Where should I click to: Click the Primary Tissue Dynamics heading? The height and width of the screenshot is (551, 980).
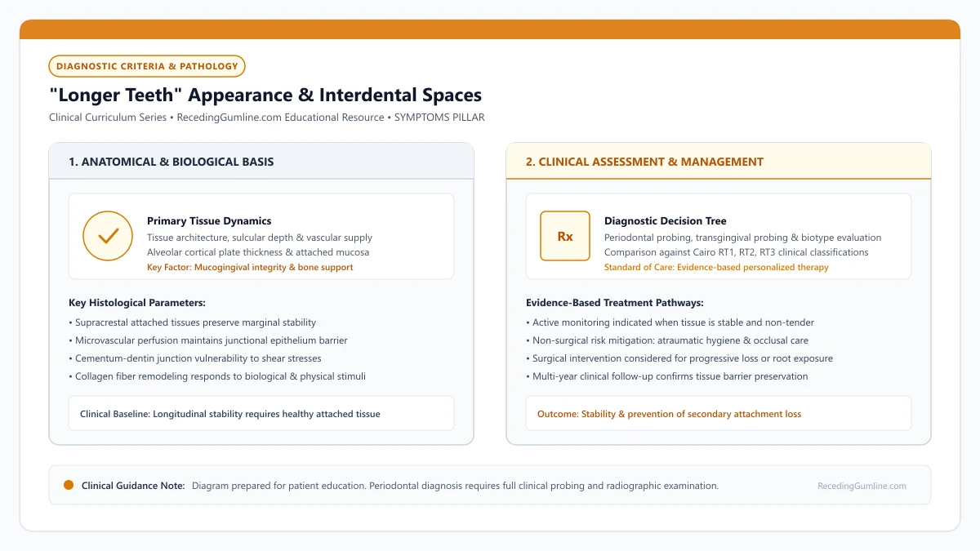point(209,221)
